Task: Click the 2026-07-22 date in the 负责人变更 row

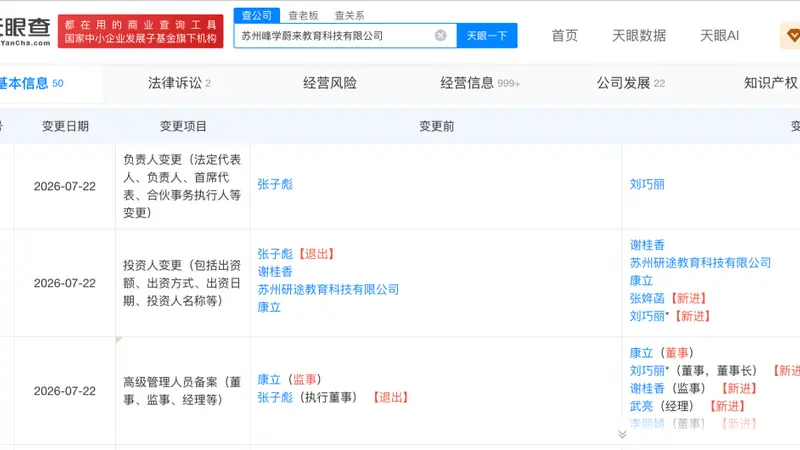Action: 65,187
